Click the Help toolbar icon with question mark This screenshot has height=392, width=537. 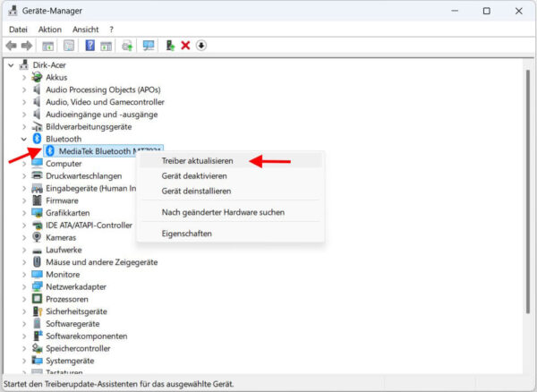[x=90, y=45]
